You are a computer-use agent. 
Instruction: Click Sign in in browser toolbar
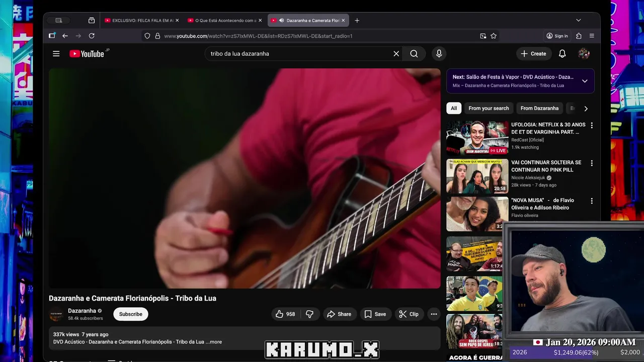pos(557,36)
